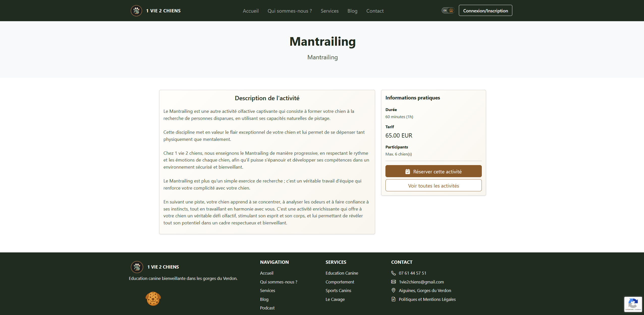This screenshot has height=315, width=644.
Task: Toggle the paw switch next to EN
Action: [x=452, y=10]
